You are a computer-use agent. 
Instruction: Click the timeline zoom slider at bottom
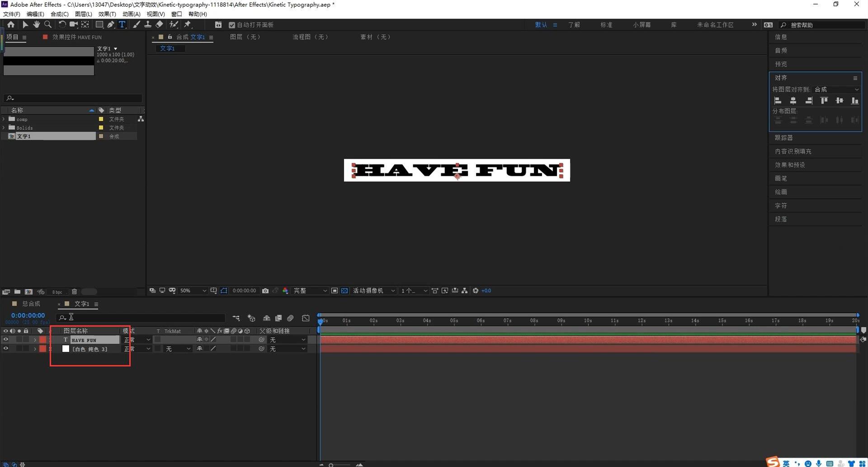coord(340,464)
